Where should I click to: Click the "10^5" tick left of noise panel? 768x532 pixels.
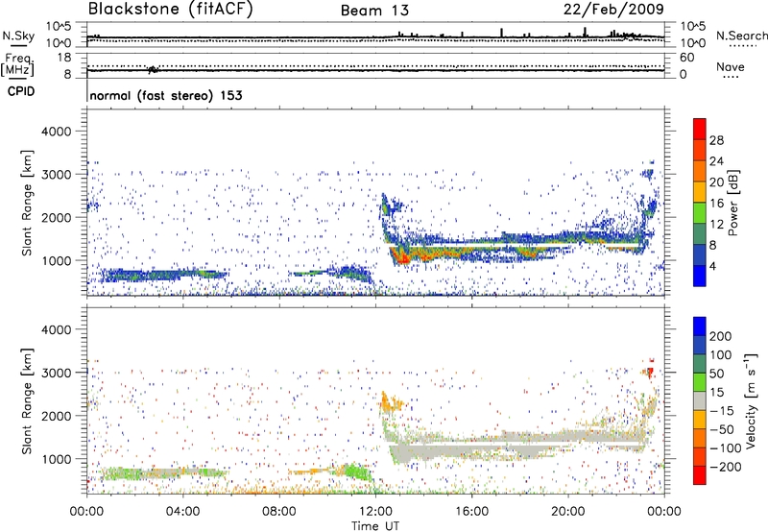point(59,27)
